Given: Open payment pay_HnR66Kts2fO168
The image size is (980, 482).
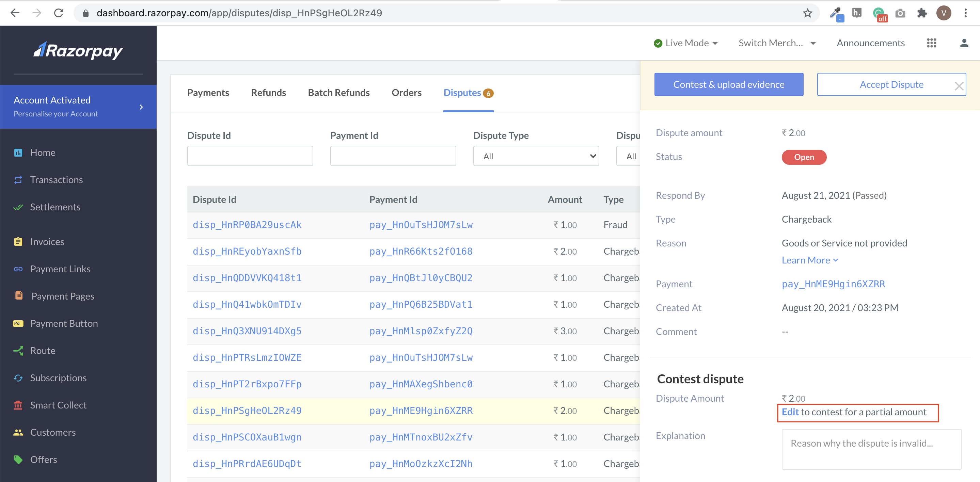Looking at the screenshot, I should coord(421,252).
